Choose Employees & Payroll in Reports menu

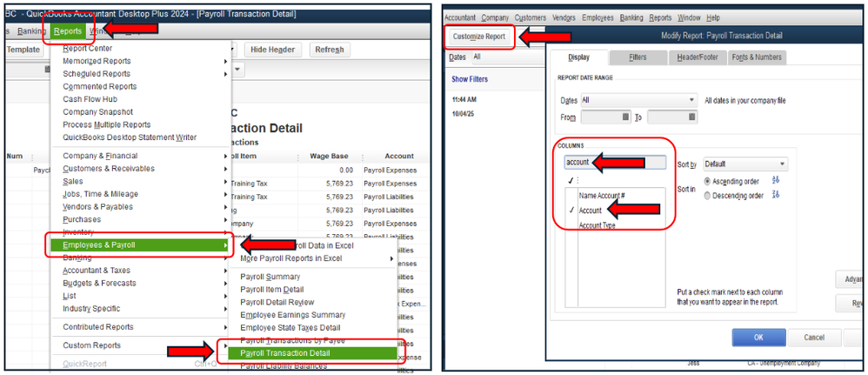(x=139, y=244)
